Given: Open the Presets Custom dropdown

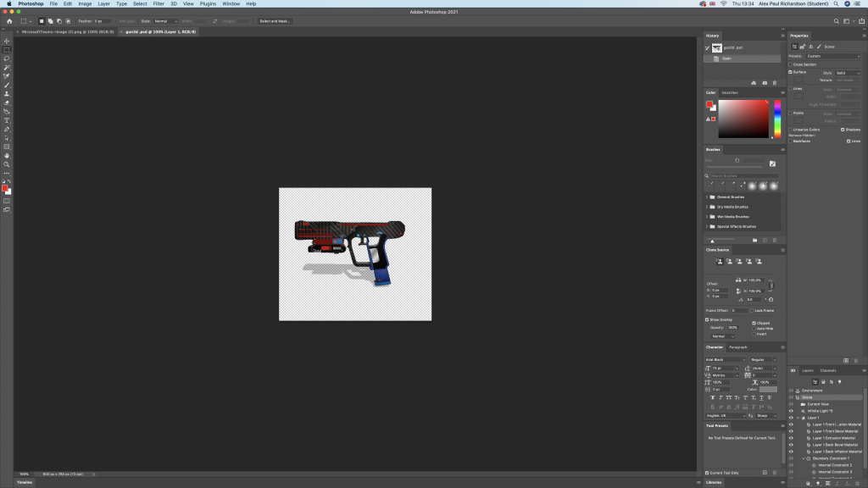Looking at the screenshot, I should 833,56.
